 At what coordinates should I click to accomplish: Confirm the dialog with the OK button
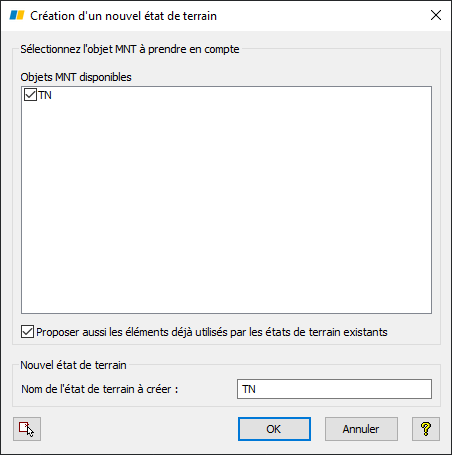click(x=274, y=429)
